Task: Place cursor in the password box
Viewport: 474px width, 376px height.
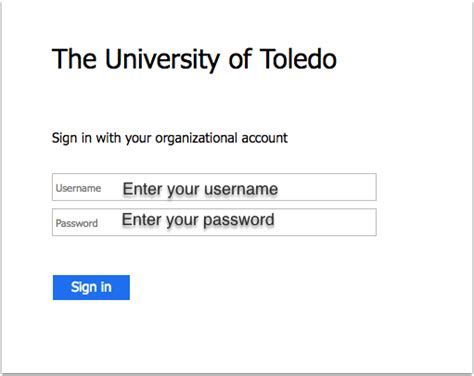Action: coord(214,222)
